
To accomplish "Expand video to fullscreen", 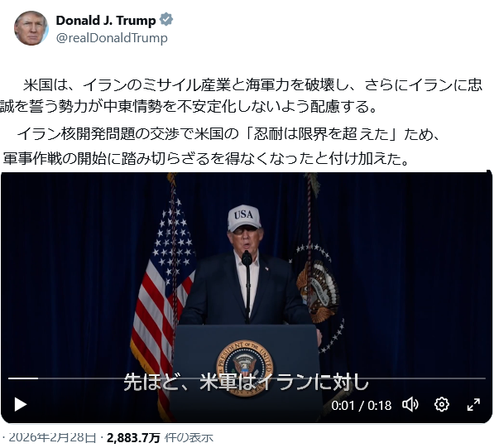I will tap(473, 404).
